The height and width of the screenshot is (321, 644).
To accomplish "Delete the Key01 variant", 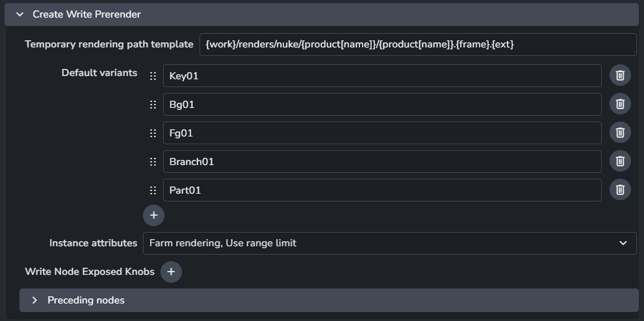I will [x=620, y=75].
